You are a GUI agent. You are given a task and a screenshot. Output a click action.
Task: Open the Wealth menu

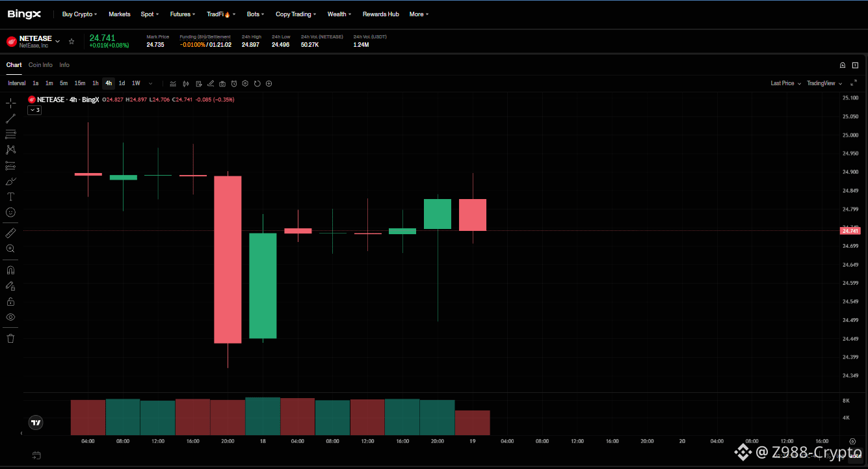tap(339, 14)
